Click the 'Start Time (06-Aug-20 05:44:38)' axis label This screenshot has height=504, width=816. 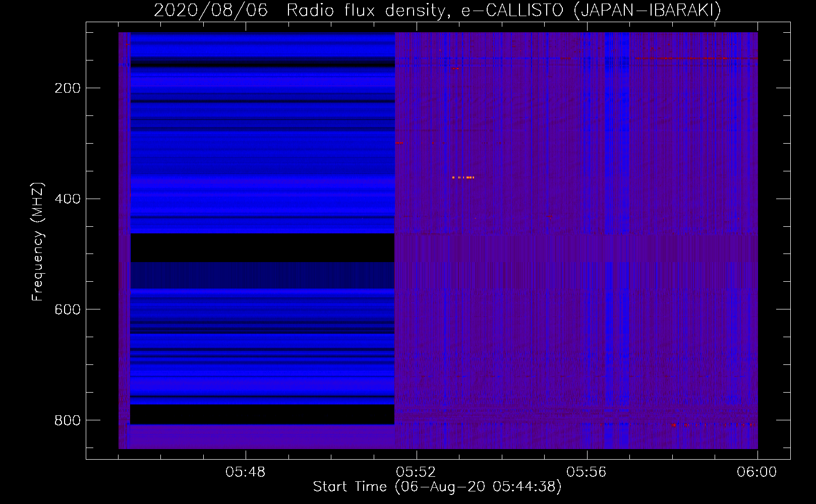(x=437, y=487)
